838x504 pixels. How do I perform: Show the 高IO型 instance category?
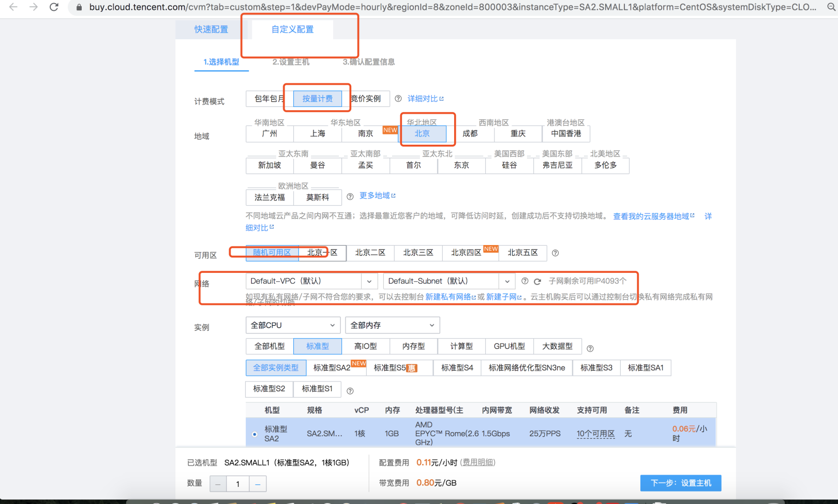[366, 346]
